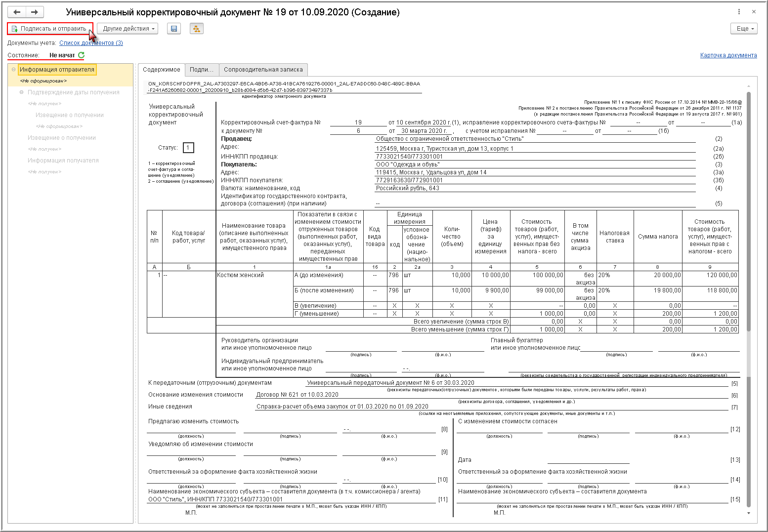Click scrollbar down arrow at bottom
The image size is (768, 532).
click(749, 513)
